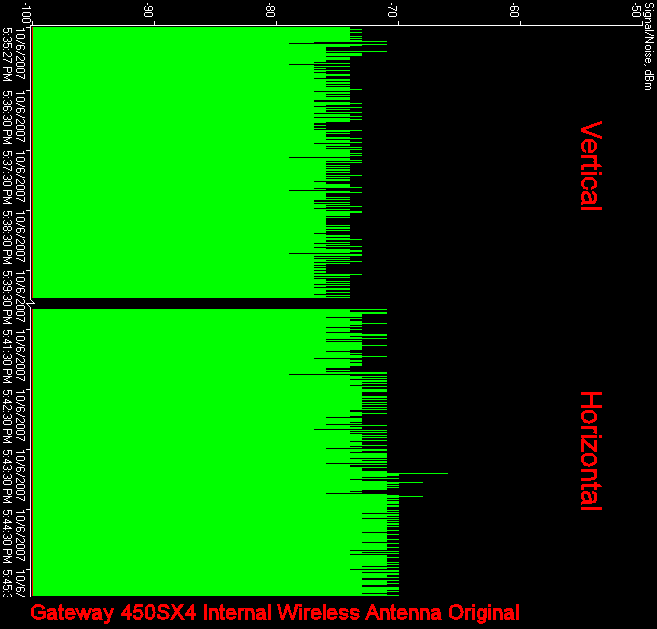This screenshot has height=629, width=657.
Task: Click the "5:36:30 PM" timestamp
Action: point(7,117)
